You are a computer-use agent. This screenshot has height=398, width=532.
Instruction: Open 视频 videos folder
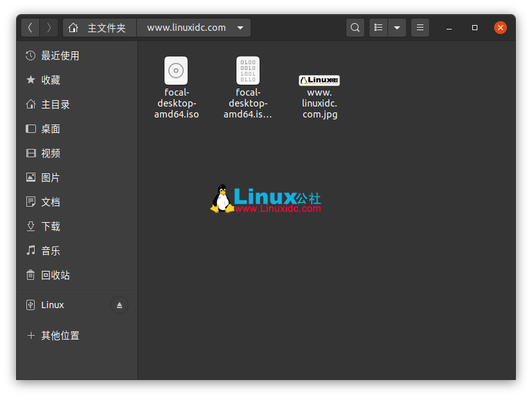(x=50, y=153)
